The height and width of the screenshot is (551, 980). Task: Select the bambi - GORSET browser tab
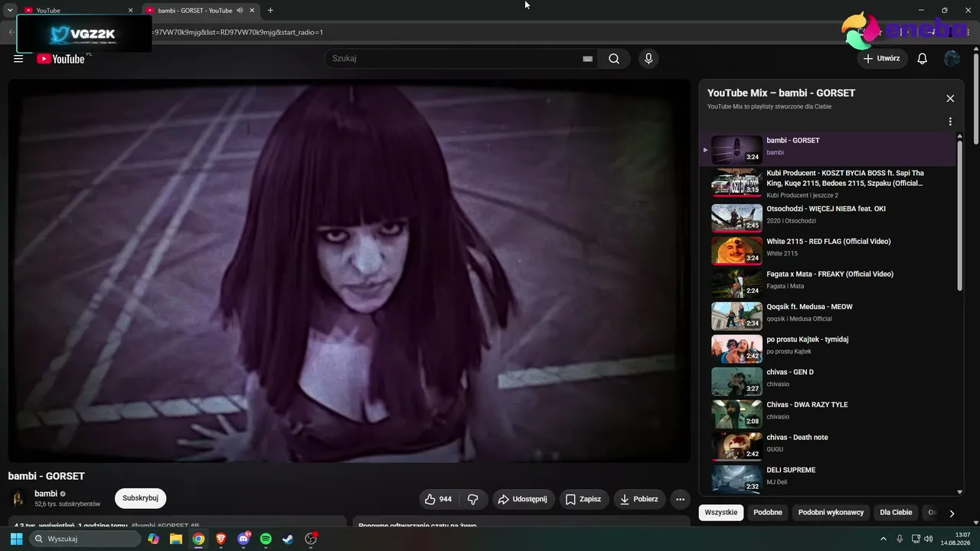coord(201,11)
